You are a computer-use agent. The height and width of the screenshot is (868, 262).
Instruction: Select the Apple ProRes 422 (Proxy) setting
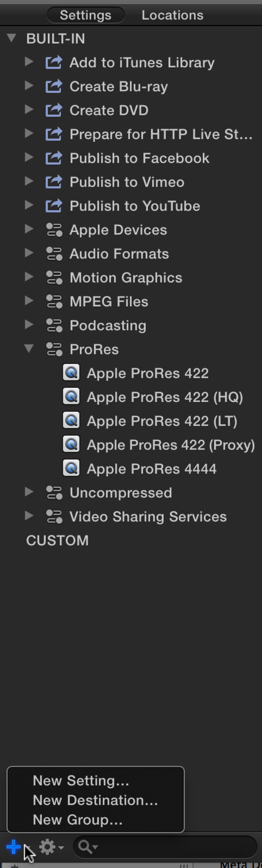[170, 445]
